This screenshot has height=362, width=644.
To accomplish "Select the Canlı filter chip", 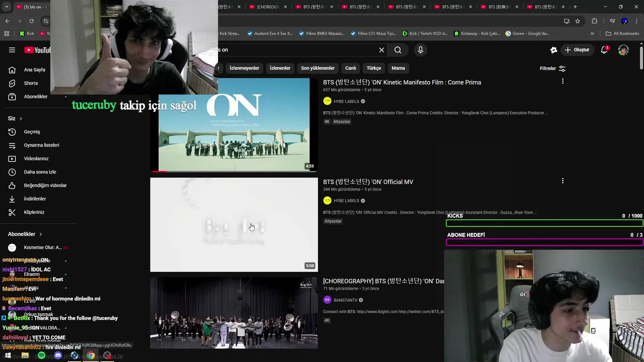I will click(x=351, y=68).
